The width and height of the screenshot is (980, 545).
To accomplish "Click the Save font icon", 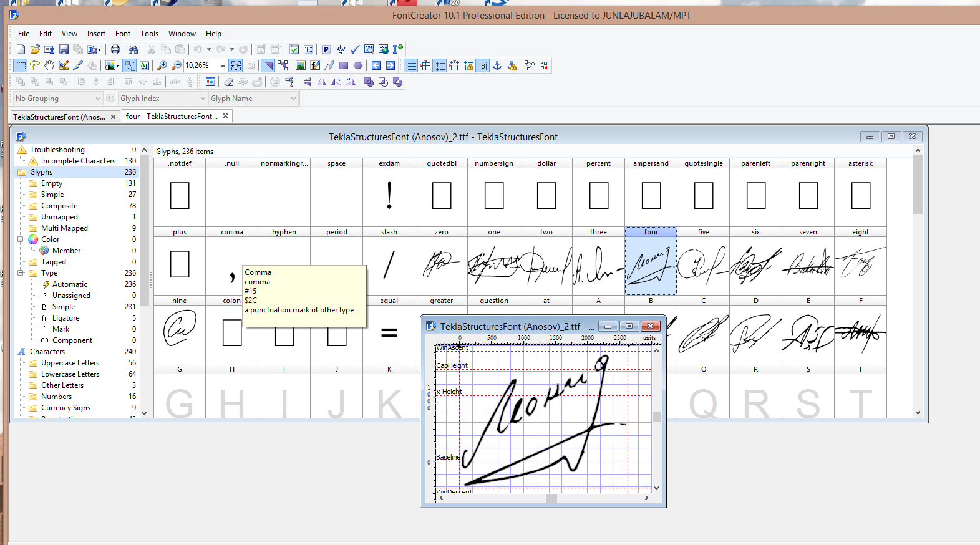I will (x=64, y=49).
